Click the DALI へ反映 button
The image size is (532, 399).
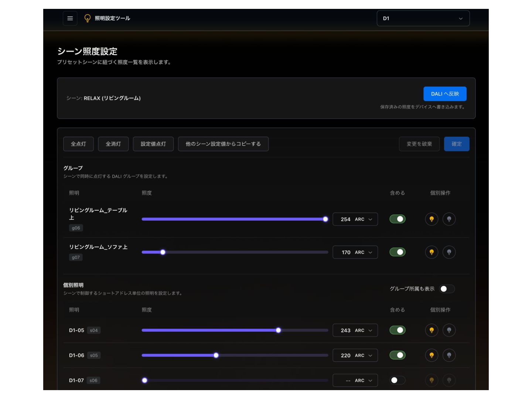coord(445,94)
